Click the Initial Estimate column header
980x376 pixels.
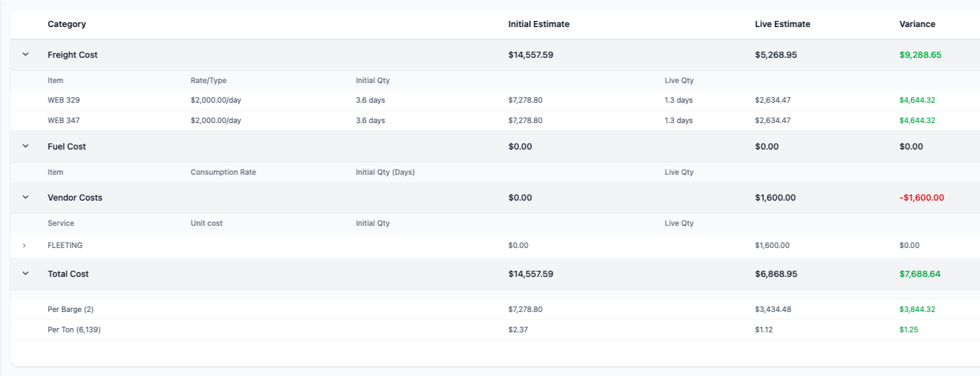coord(538,24)
